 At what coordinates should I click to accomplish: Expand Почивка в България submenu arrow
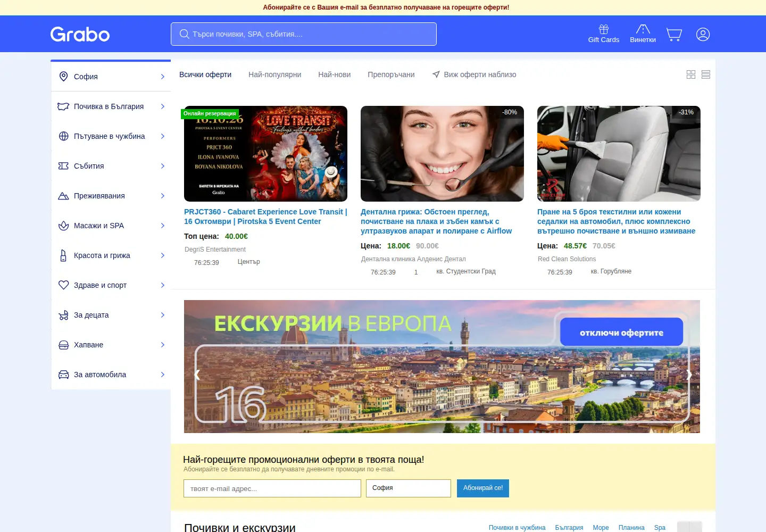163,106
